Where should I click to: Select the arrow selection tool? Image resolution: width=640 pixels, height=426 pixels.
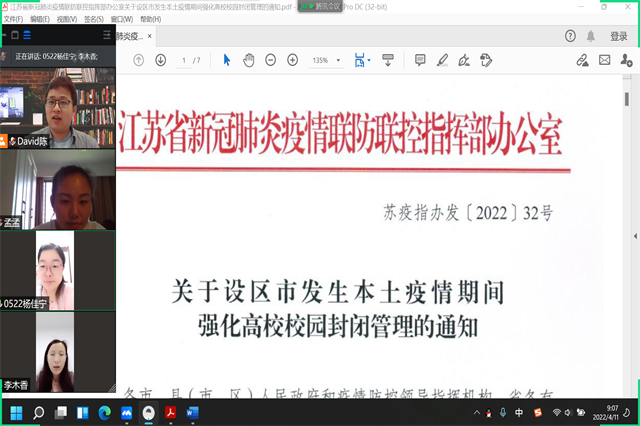pyautogui.click(x=227, y=60)
